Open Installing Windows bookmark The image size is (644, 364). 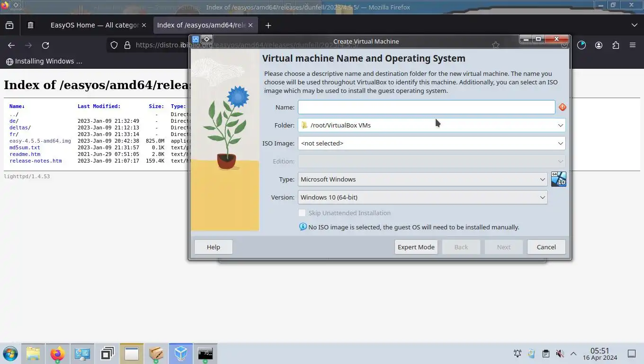click(x=44, y=61)
